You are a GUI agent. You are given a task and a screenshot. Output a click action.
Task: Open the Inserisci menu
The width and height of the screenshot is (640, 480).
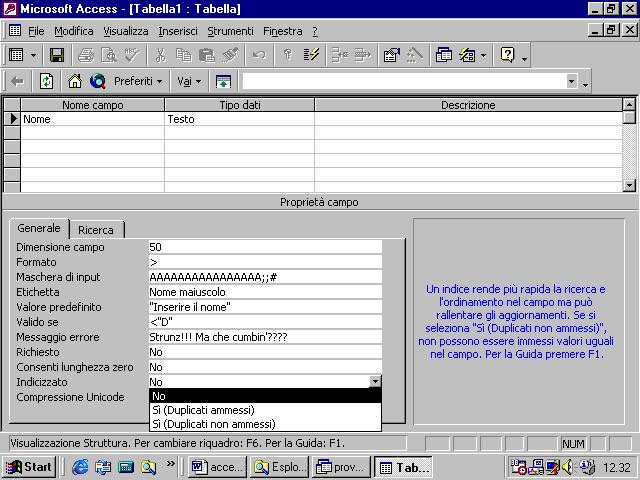(x=178, y=31)
